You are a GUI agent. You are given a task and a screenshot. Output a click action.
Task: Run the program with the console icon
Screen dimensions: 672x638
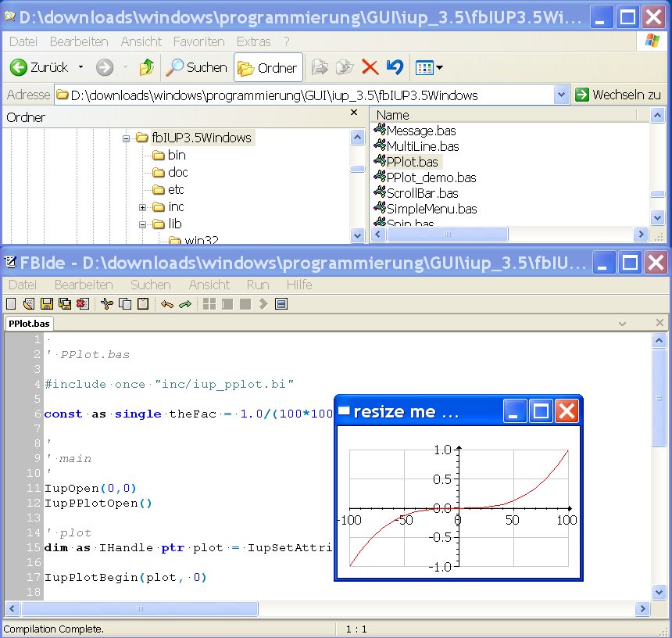282,304
